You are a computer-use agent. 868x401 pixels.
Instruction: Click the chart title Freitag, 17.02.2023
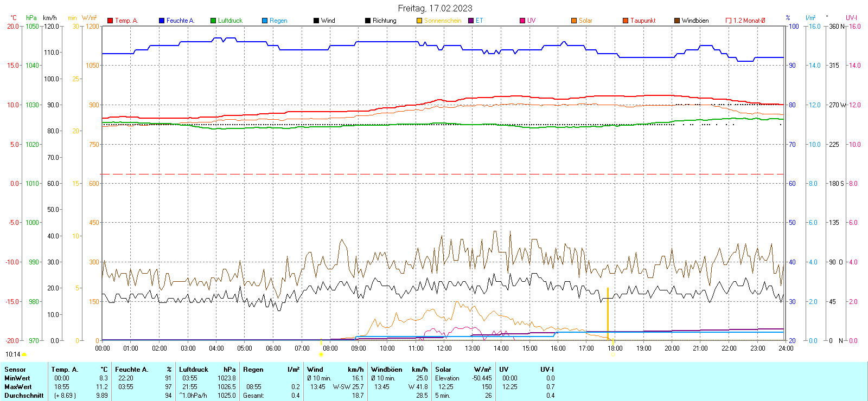[x=435, y=8]
